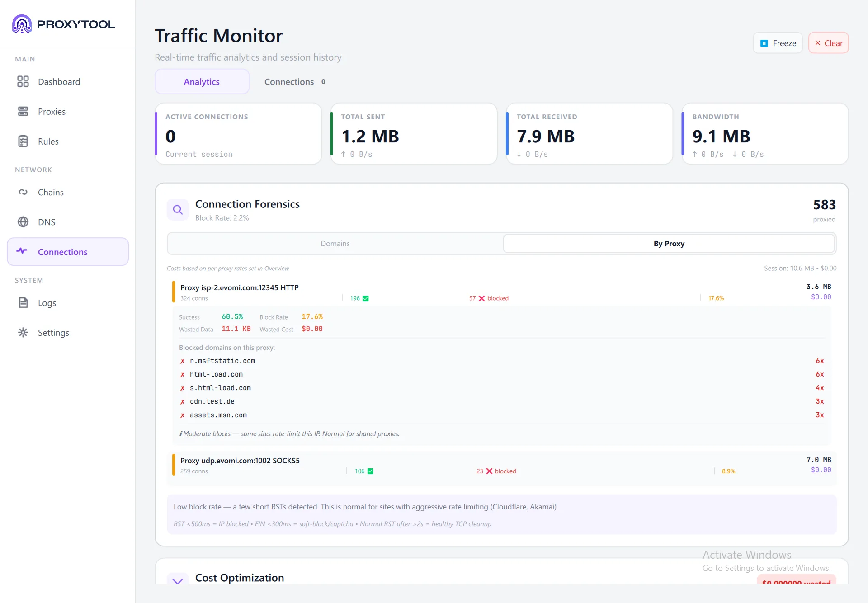
Task: Click Session: 10.6 MB • $0.00 text
Action: [800, 268]
